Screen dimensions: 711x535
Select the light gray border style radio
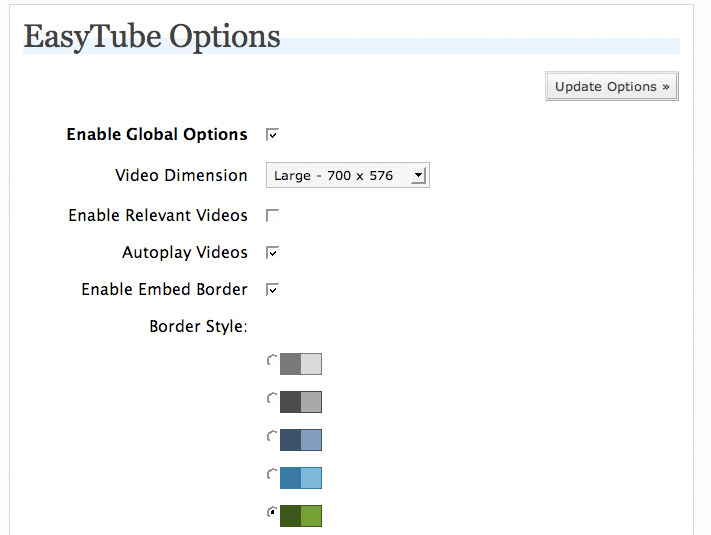272,361
